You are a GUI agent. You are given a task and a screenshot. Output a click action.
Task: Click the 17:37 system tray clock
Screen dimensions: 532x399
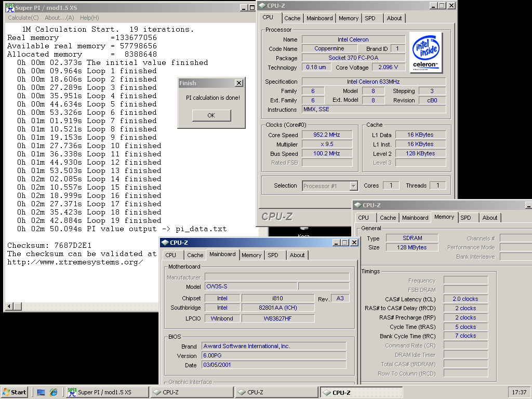point(519,392)
